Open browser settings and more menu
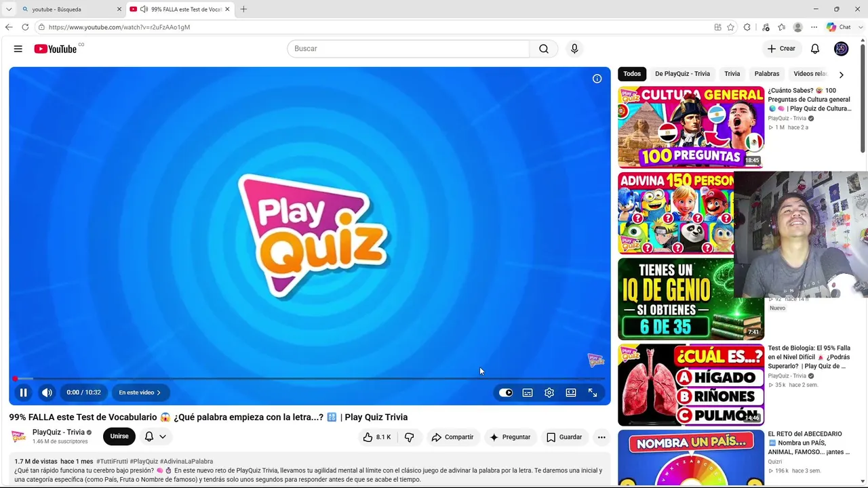Image resolution: width=868 pixels, height=488 pixels. tap(814, 27)
